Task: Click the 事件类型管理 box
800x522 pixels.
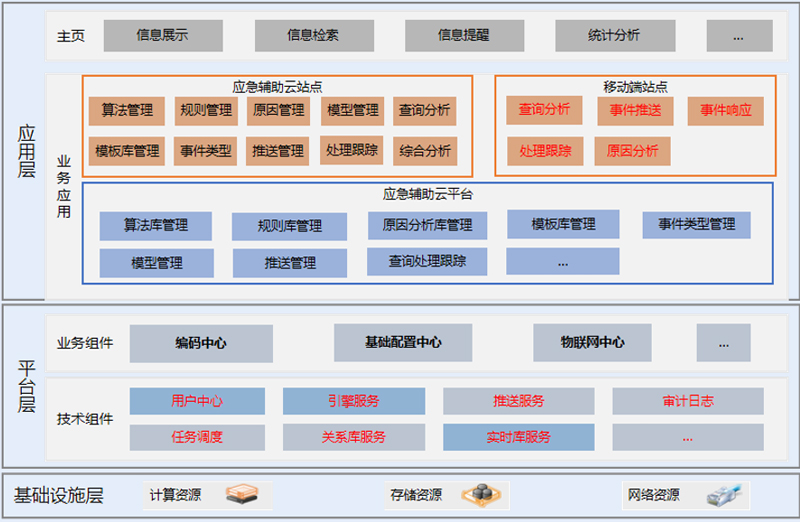Action: 696,225
